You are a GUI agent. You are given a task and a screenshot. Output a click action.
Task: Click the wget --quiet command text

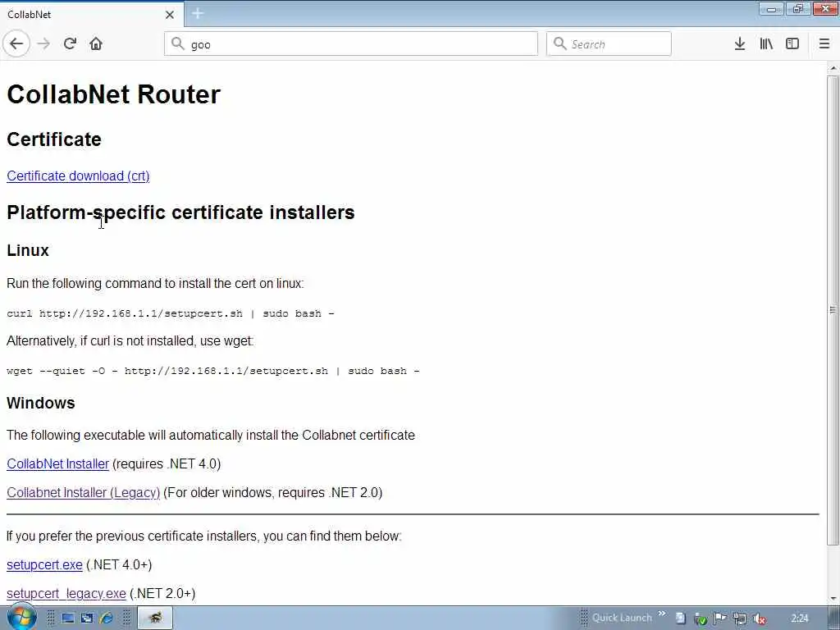click(x=213, y=371)
